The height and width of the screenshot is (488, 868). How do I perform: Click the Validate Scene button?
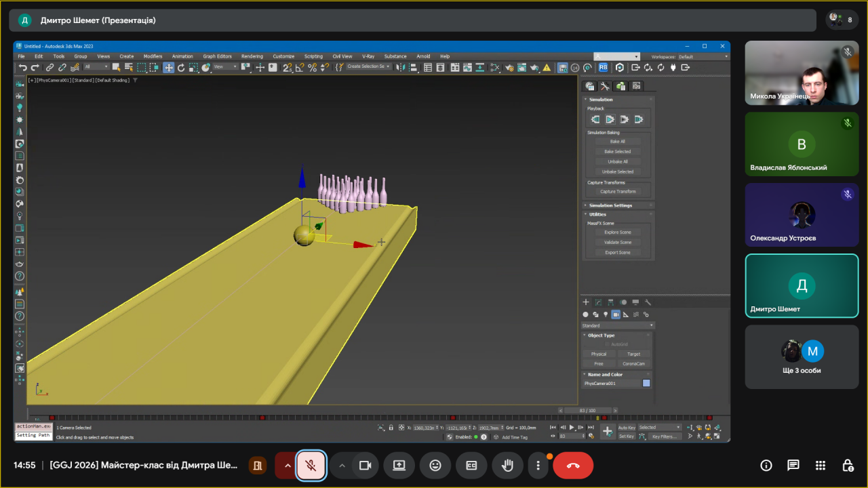click(617, 242)
